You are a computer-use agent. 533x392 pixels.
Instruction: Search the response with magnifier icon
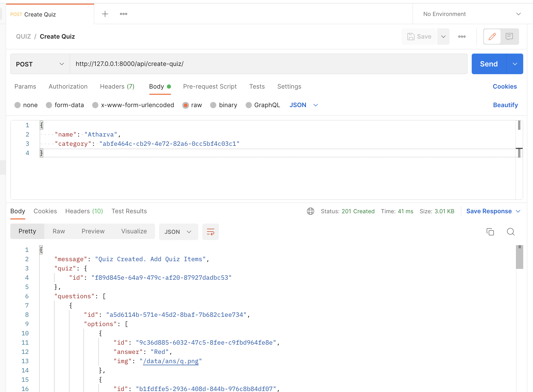point(511,232)
